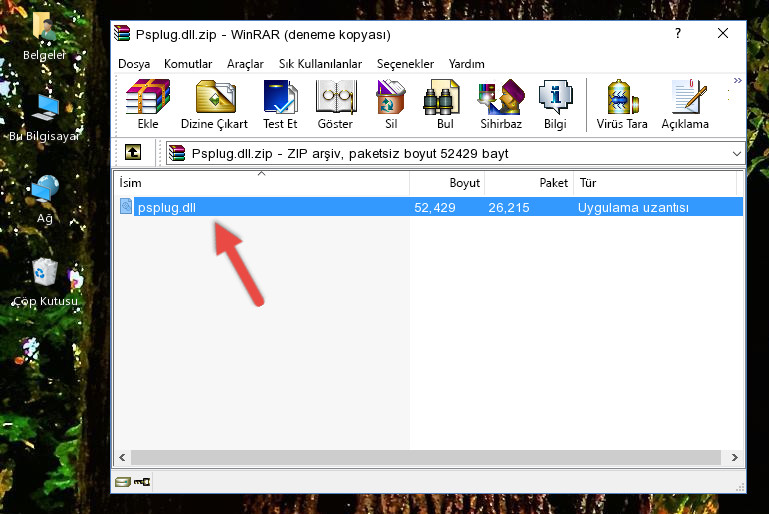This screenshot has height=514, width=769.
Task: Click the horizontal scrollbar left arrow
Action: tap(122, 458)
